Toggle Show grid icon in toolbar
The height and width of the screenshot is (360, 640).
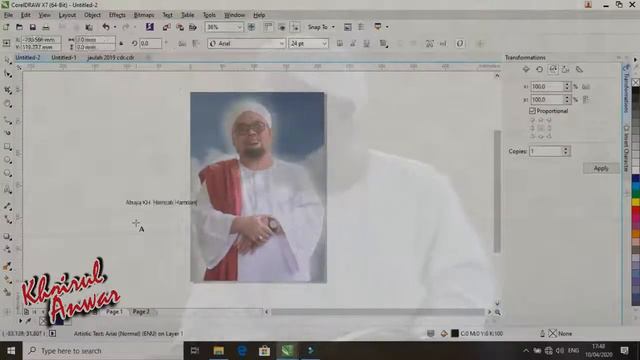282,27
